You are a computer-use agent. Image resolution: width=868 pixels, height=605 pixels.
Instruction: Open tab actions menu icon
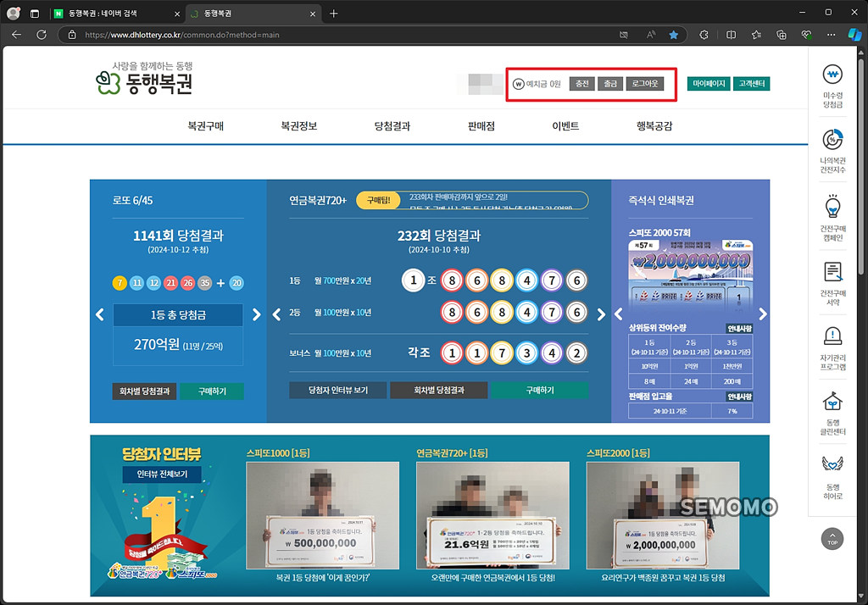pyautogui.click(x=34, y=14)
